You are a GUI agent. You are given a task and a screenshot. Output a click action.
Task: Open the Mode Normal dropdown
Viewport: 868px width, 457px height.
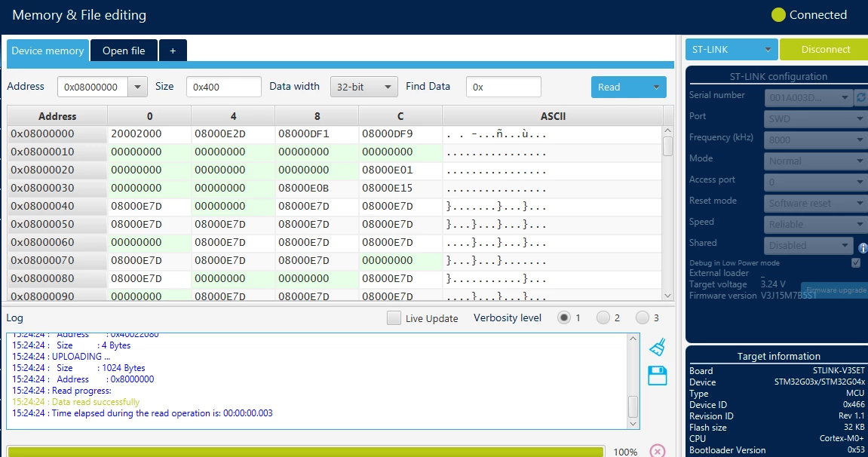tap(815, 161)
